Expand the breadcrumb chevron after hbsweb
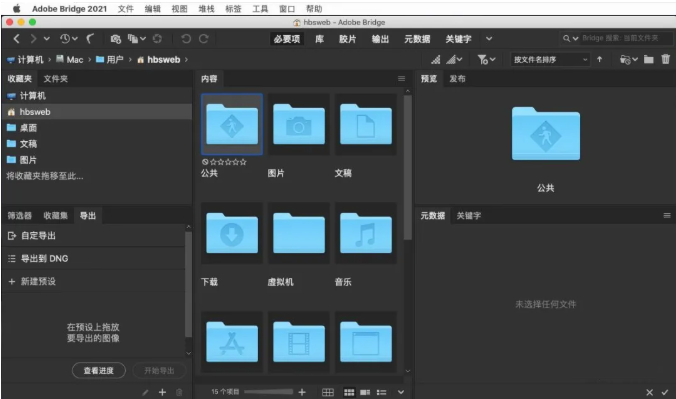 tap(186, 60)
